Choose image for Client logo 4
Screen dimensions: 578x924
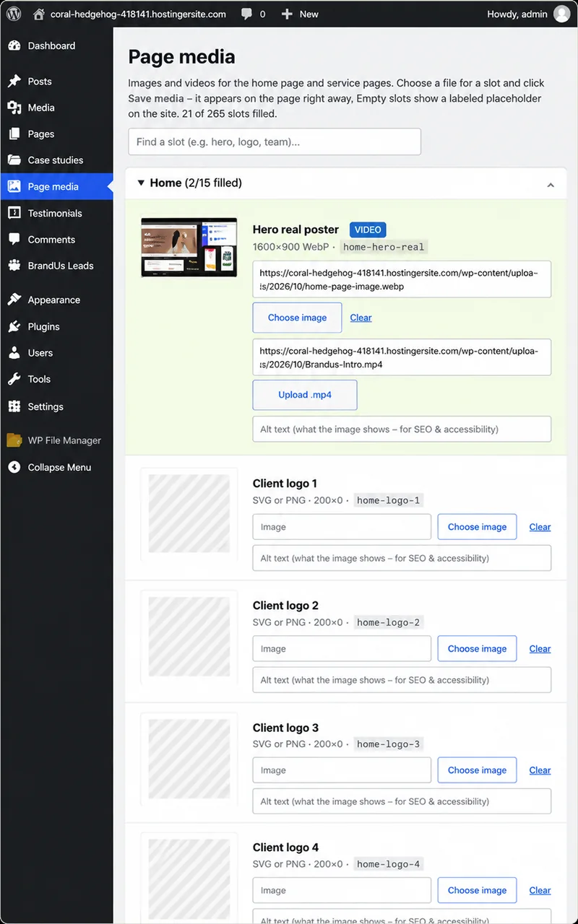[477, 890]
